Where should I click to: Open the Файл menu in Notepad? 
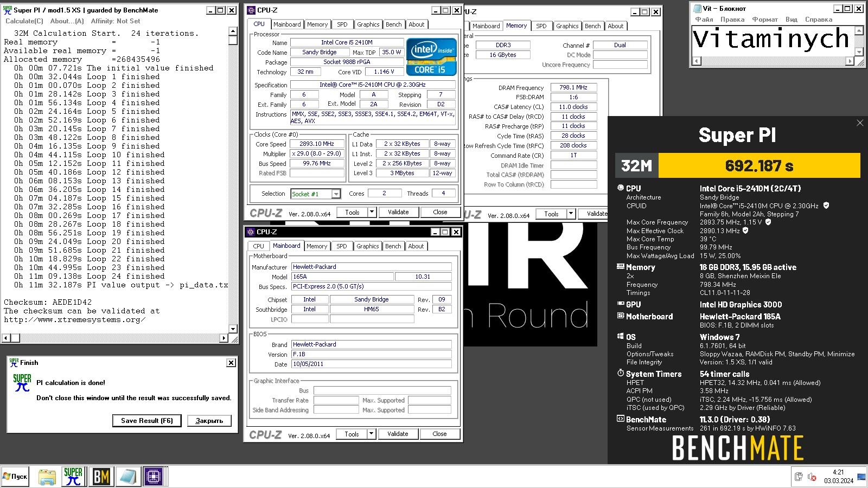[x=704, y=20]
